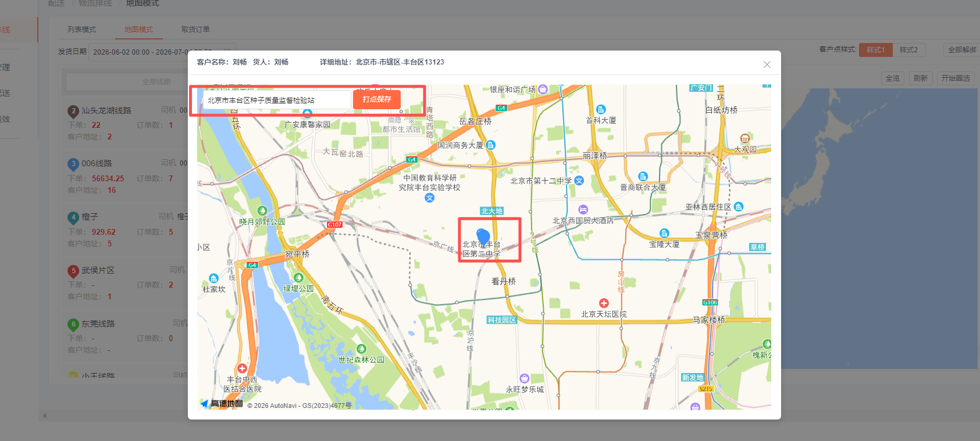Click the 刷新 refresh button
This screenshot has height=441, width=980.
pyautogui.click(x=920, y=78)
